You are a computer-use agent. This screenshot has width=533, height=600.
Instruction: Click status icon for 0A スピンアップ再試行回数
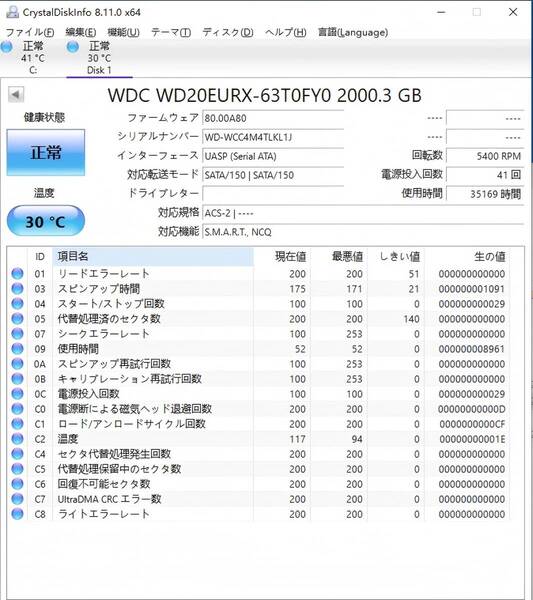(x=17, y=364)
